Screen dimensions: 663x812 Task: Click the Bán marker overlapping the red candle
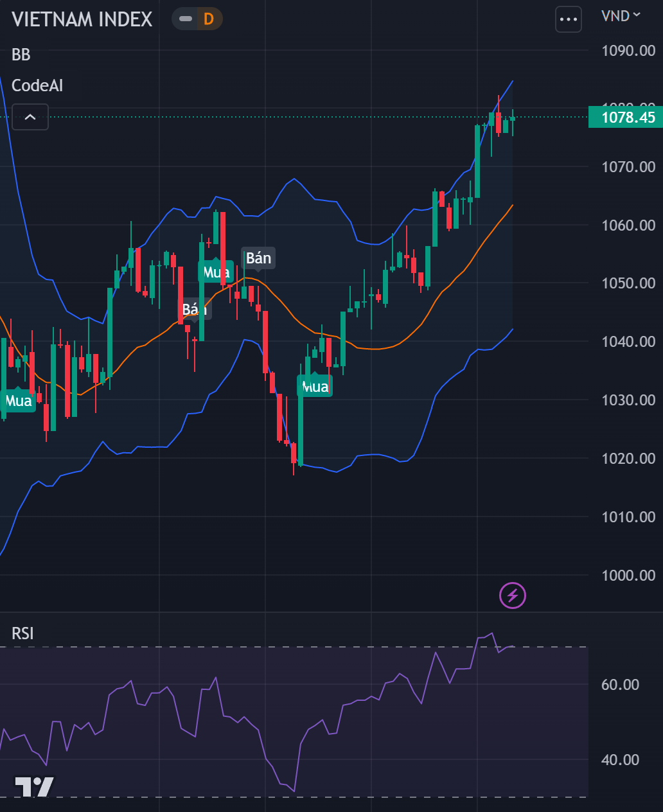pyautogui.click(x=194, y=310)
